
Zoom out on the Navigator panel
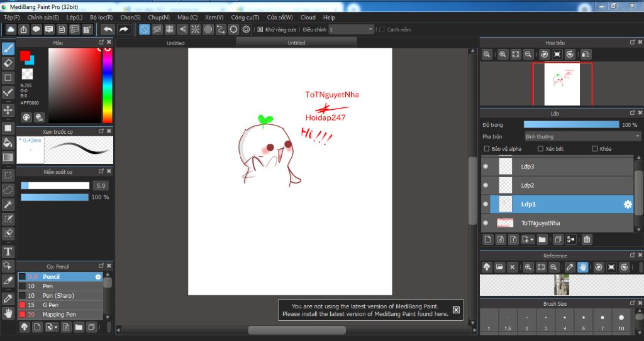528,54
